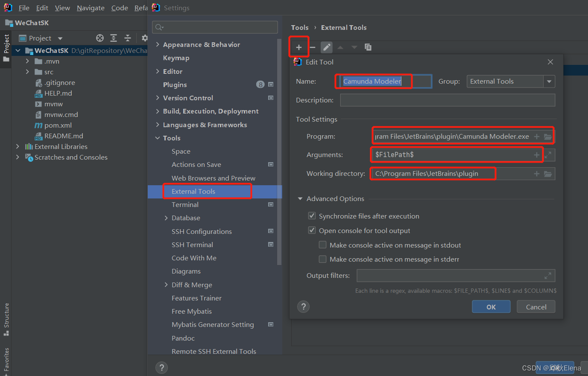The image size is (588, 376).
Task: Open the View menu
Action: [62, 8]
